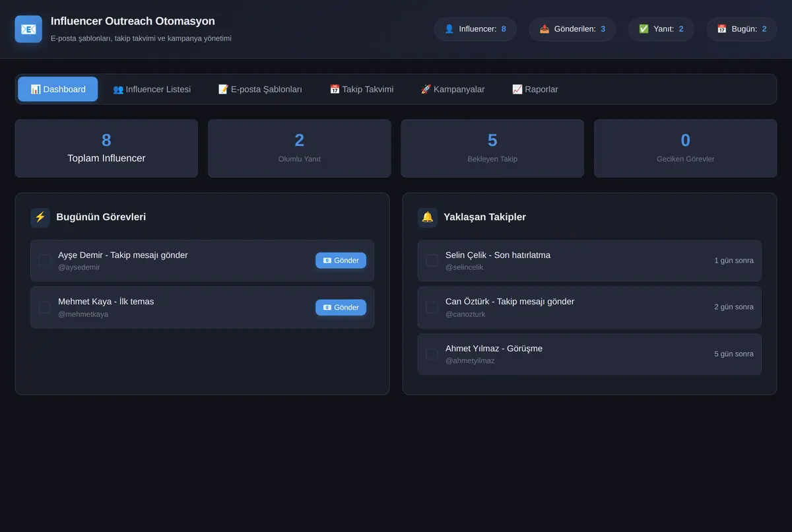Viewport: 792px width, 532px height.
Task: Click the handle "@aysedemir"
Action: 79,267
